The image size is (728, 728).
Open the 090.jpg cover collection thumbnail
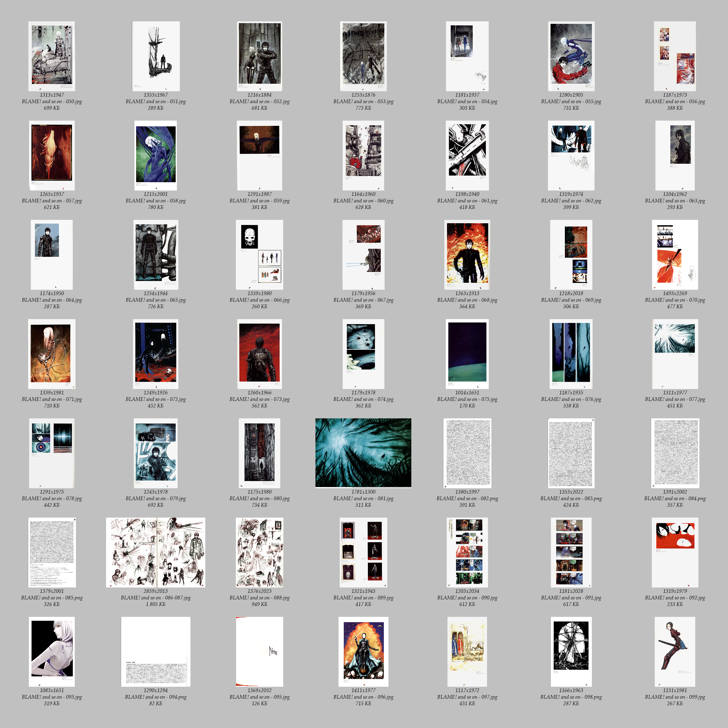pyautogui.click(x=467, y=552)
